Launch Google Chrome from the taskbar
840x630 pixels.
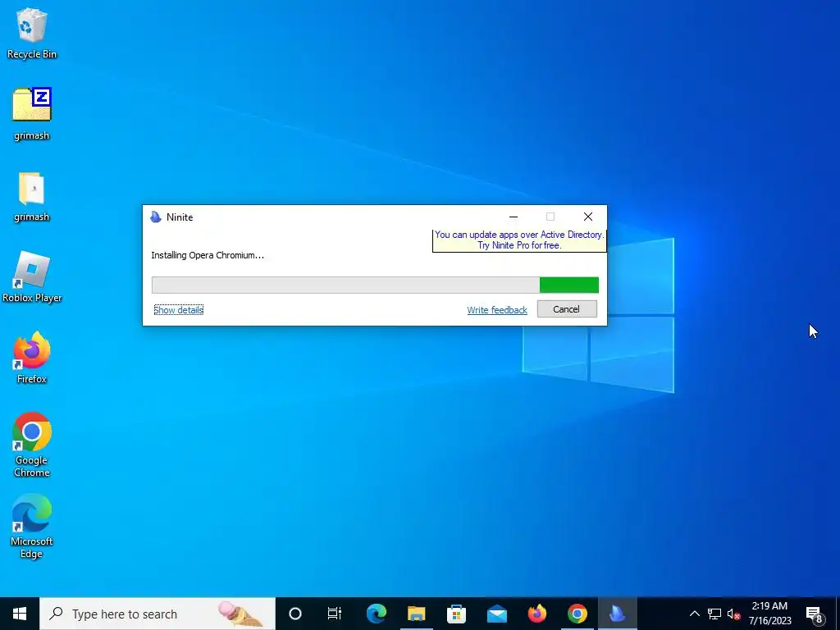(x=577, y=614)
